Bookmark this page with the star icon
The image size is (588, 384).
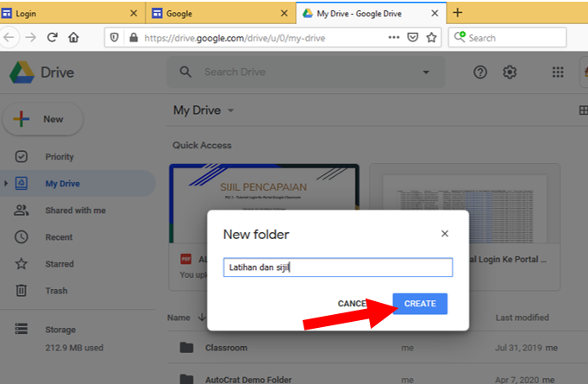coord(432,37)
